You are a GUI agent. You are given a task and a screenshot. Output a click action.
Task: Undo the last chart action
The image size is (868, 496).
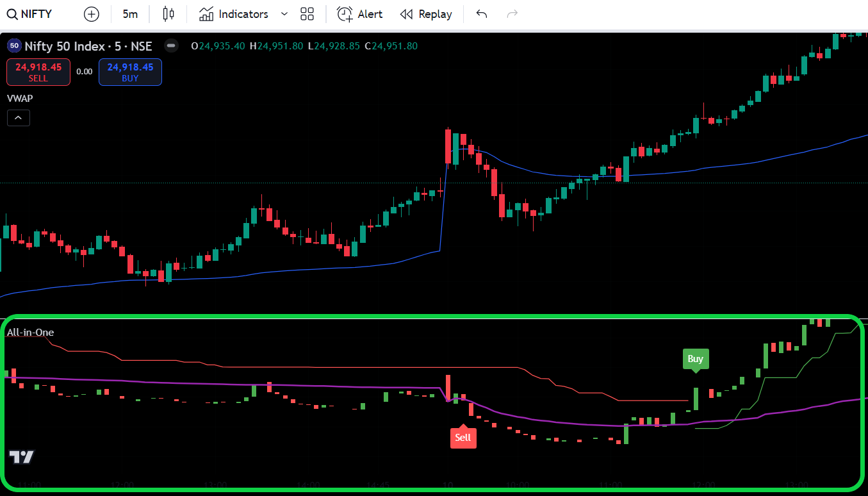[x=482, y=14]
